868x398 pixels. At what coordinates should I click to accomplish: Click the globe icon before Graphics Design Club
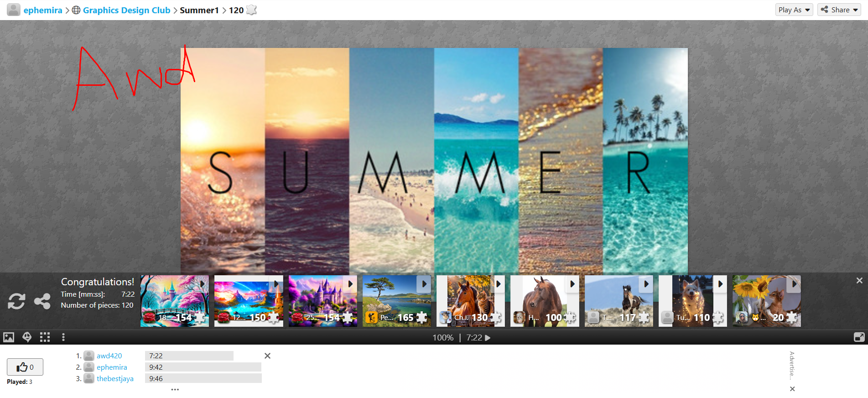point(76,10)
